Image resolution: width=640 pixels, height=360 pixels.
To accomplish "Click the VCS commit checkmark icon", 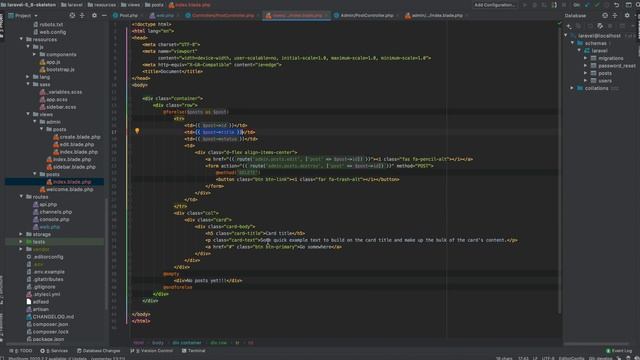I will (x=597, y=5).
